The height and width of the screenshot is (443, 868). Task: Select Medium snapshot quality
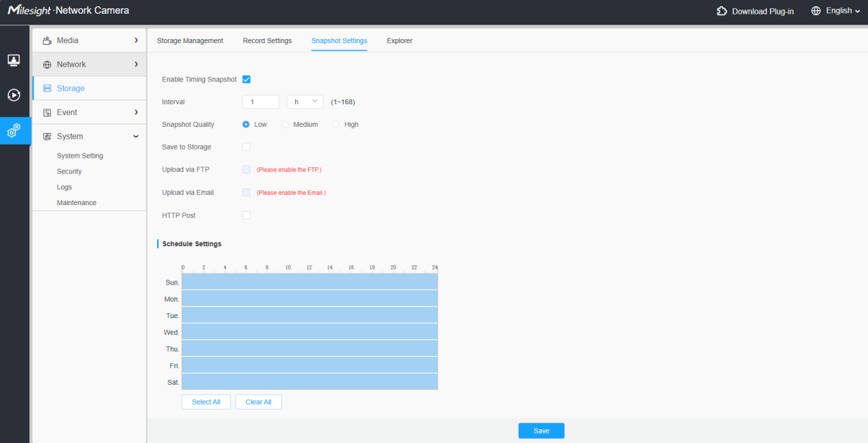[285, 125]
